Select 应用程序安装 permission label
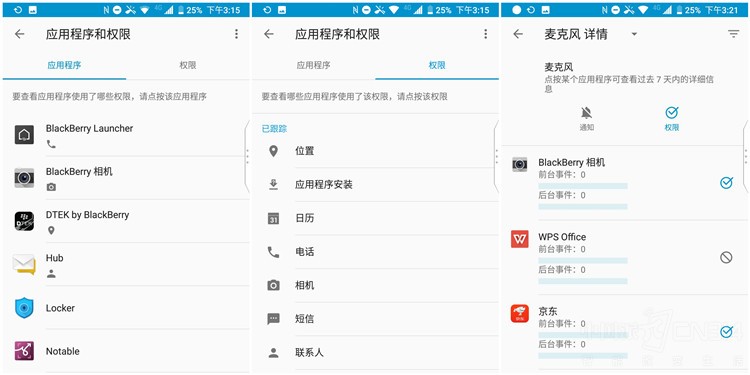 pos(324,185)
